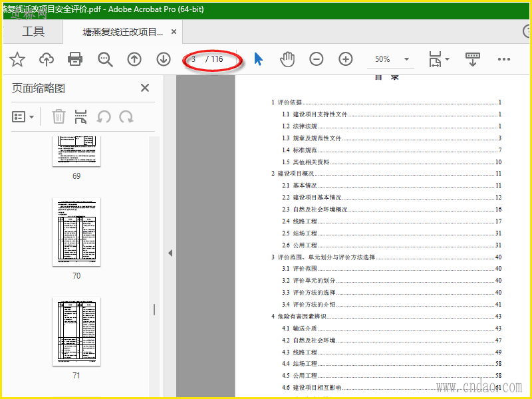Zoom out with minus circle icon

click(317, 59)
